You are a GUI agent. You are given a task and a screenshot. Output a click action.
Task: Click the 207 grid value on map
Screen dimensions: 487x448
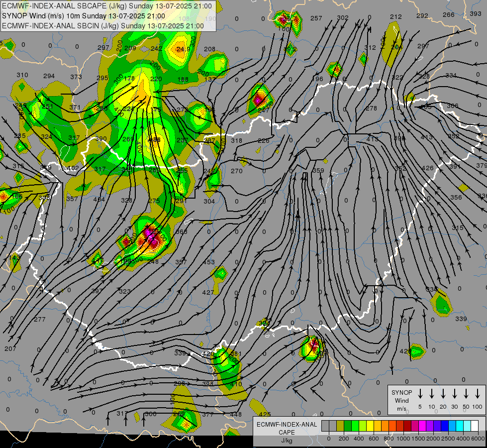(10, 349)
